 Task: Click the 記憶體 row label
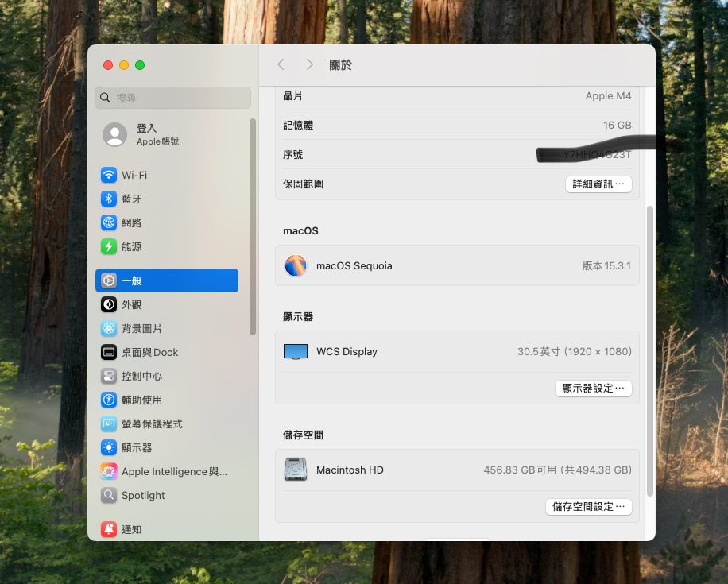tap(298, 125)
